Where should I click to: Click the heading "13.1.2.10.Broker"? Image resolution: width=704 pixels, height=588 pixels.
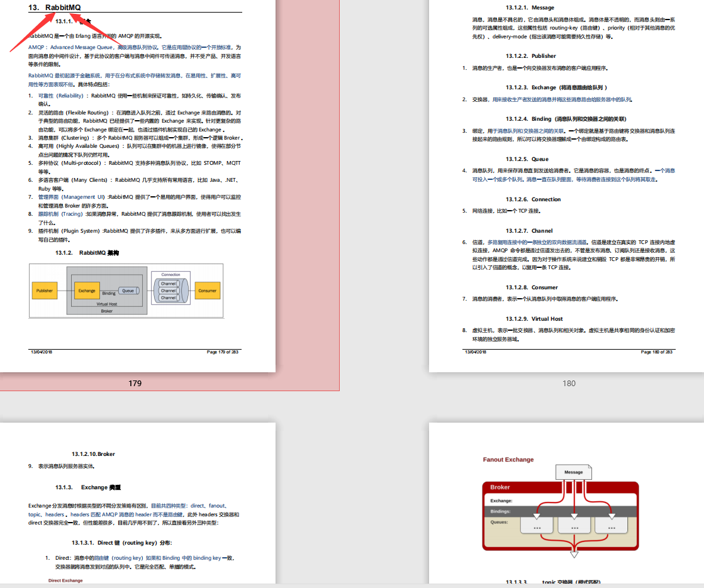click(93, 454)
